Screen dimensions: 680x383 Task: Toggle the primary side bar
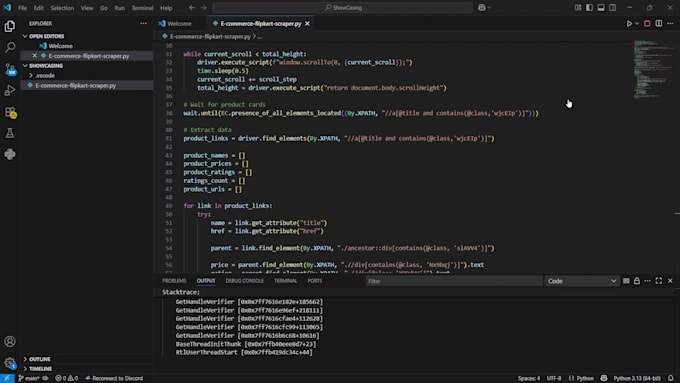point(589,7)
